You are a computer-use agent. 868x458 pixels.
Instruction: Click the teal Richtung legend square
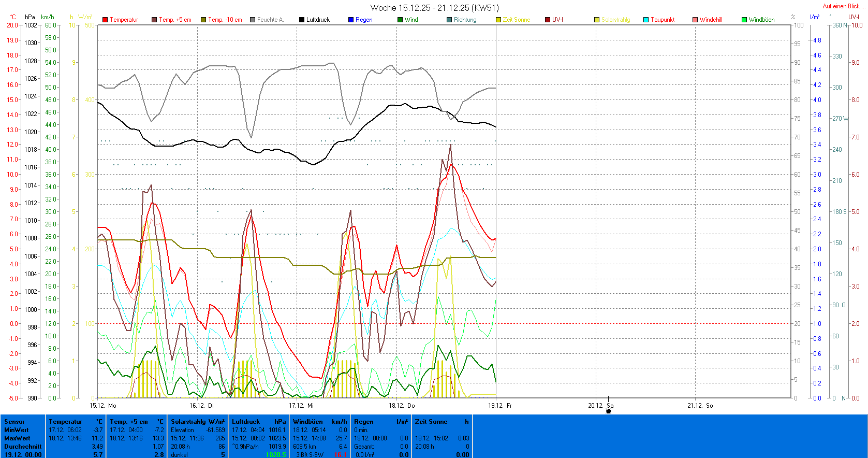(449, 20)
